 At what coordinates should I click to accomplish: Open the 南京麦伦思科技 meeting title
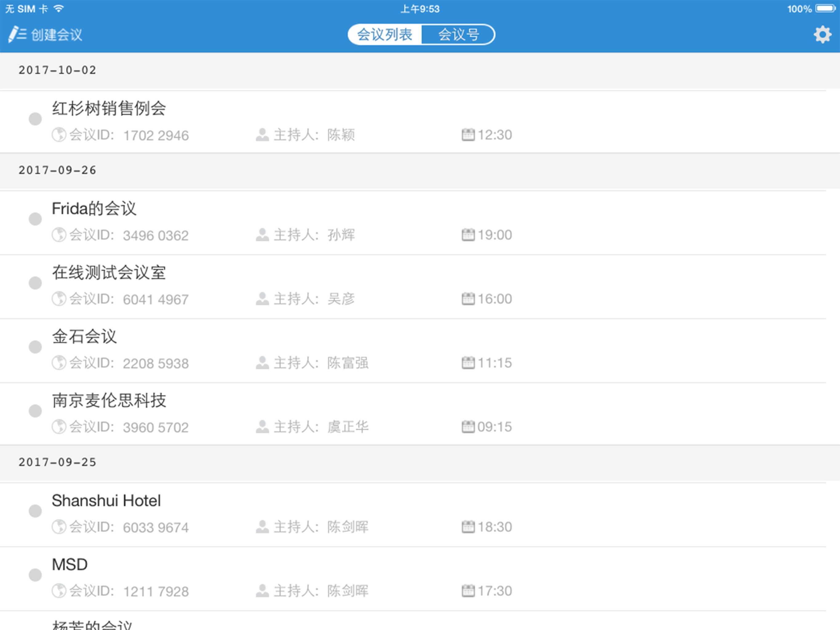click(109, 400)
